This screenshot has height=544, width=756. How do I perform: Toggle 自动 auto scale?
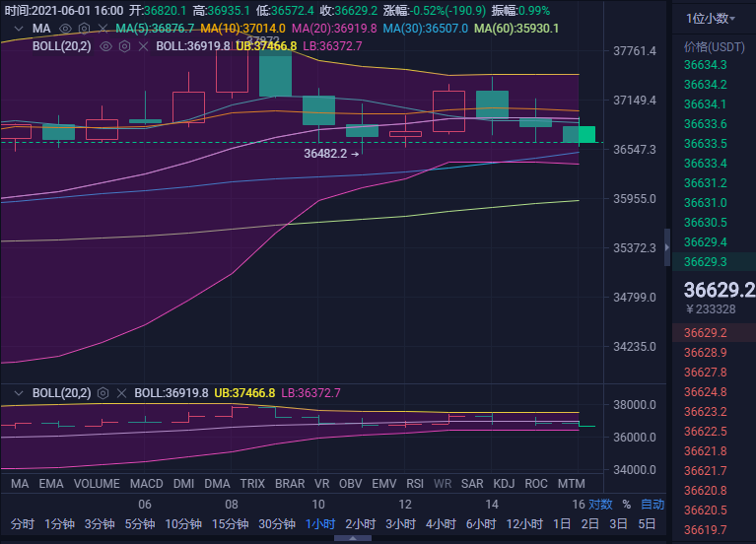pos(653,505)
